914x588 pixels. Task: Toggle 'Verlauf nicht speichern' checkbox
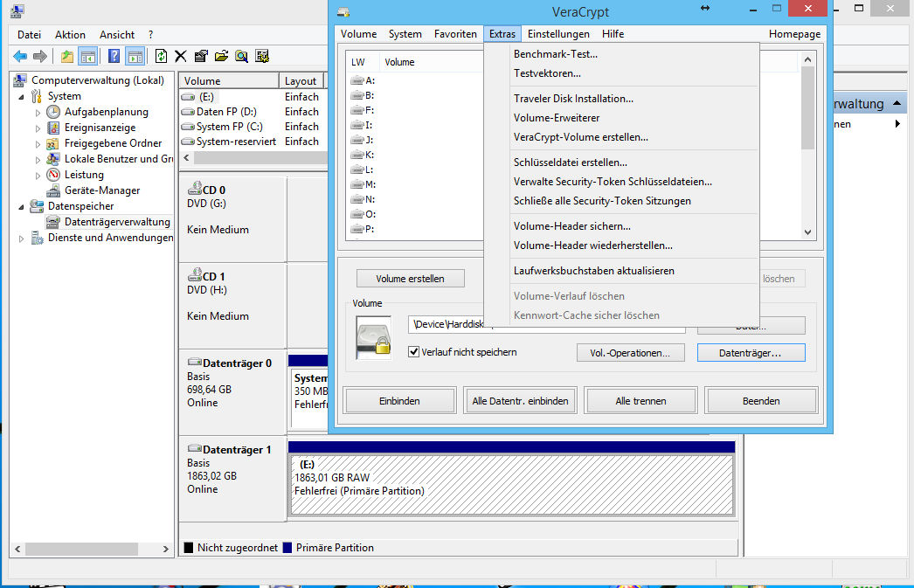414,352
